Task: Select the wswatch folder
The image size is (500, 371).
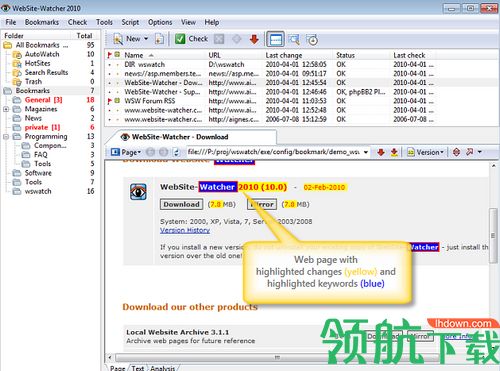Action: [38, 191]
